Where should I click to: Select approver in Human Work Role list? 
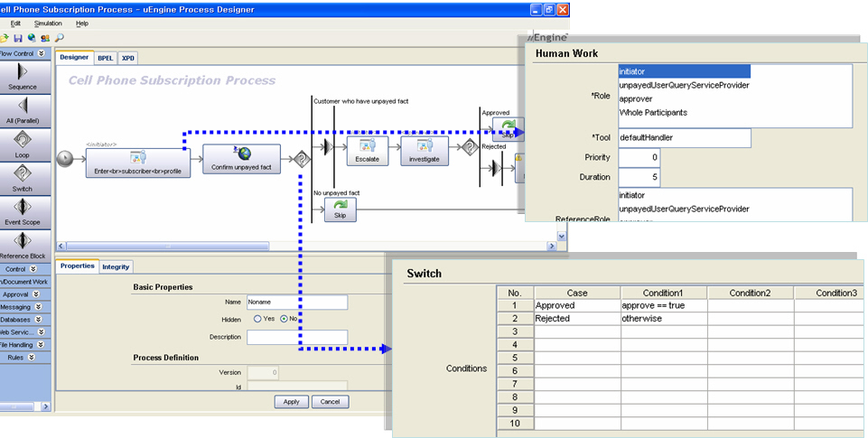point(636,99)
